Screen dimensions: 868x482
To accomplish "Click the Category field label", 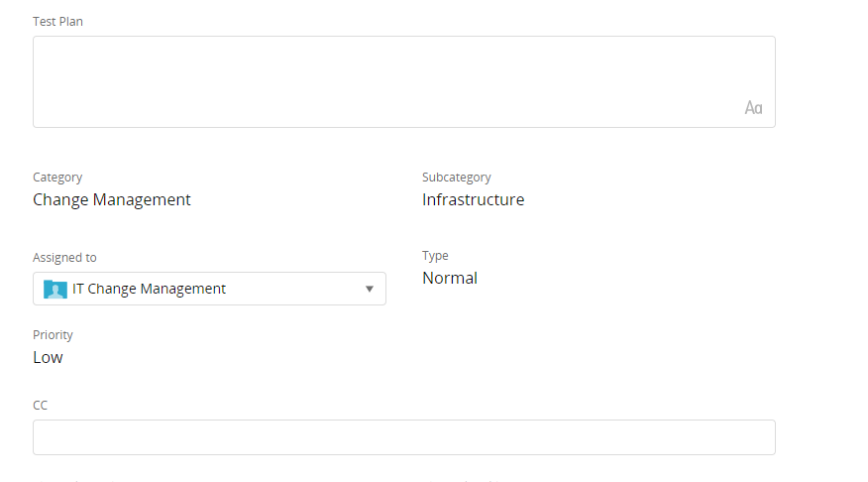I will (57, 178).
